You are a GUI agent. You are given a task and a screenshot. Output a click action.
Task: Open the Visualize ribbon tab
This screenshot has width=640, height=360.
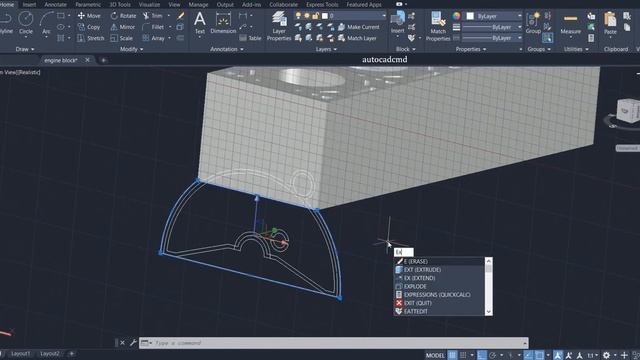pyautogui.click(x=149, y=4)
